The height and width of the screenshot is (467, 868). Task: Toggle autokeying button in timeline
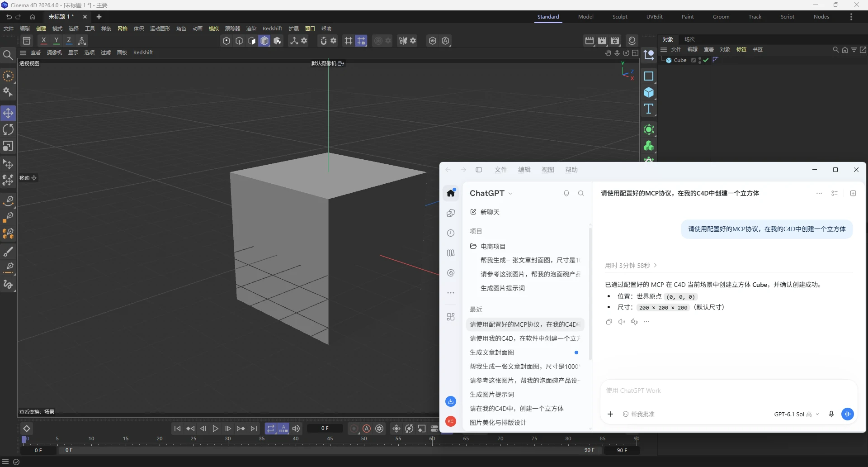pyautogui.click(x=367, y=429)
